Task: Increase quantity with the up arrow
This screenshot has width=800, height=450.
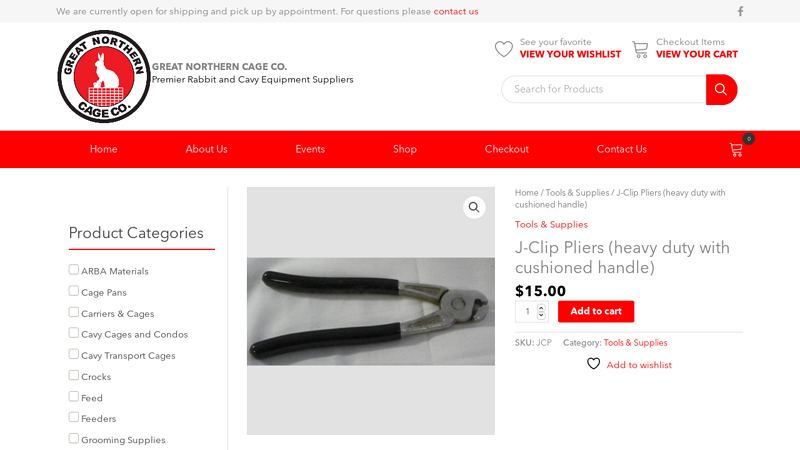Action: tap(541, 307)
